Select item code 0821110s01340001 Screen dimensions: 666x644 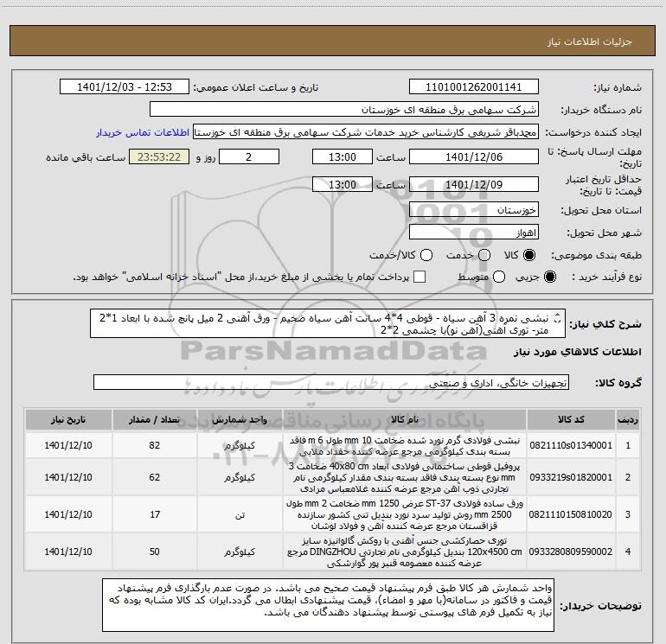(x=571, y=445)
